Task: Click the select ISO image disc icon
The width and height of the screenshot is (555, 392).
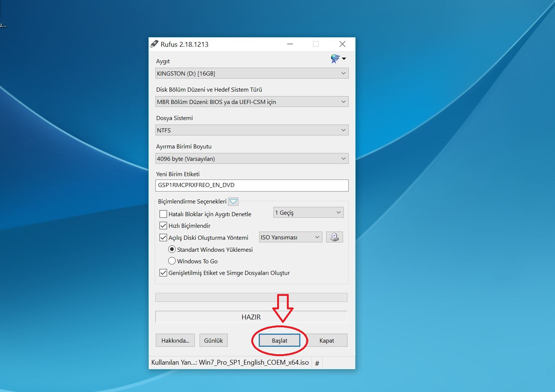Action: (x=334, y=237)
